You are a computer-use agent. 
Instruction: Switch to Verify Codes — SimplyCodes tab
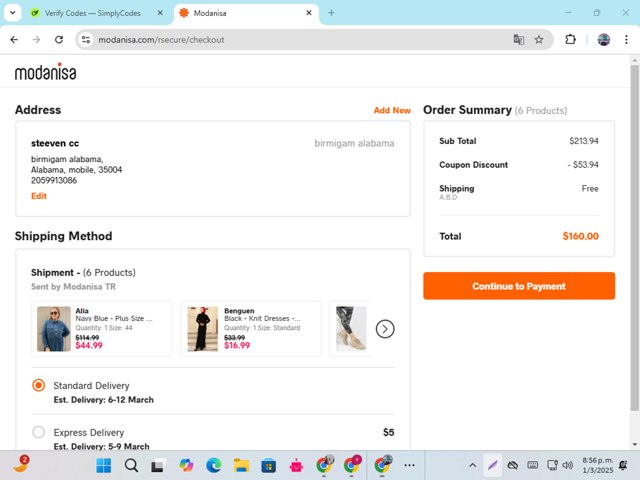[x=93, y=13]
